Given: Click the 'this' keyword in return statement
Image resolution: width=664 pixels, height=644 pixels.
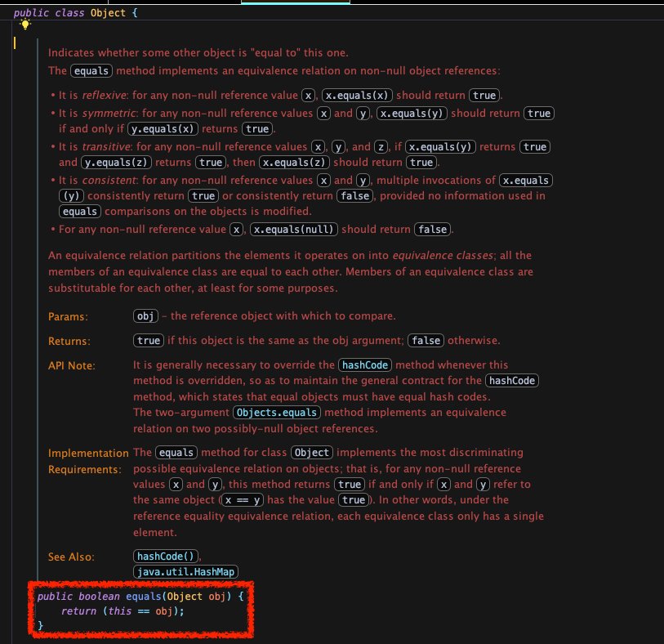Looking at the screenshot, I should coord(131,611).
